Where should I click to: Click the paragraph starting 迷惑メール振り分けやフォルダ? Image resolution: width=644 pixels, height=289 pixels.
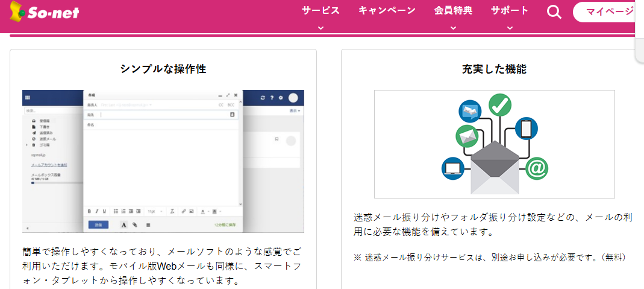[x=495, y=225]
